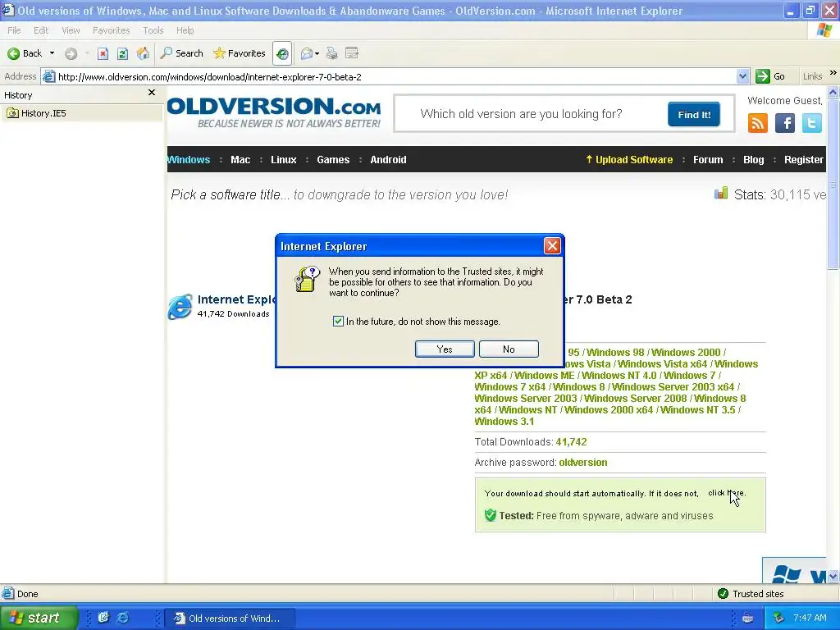
Task: Click the 7:47 AM clock
Action: click(x=810, y=618)
